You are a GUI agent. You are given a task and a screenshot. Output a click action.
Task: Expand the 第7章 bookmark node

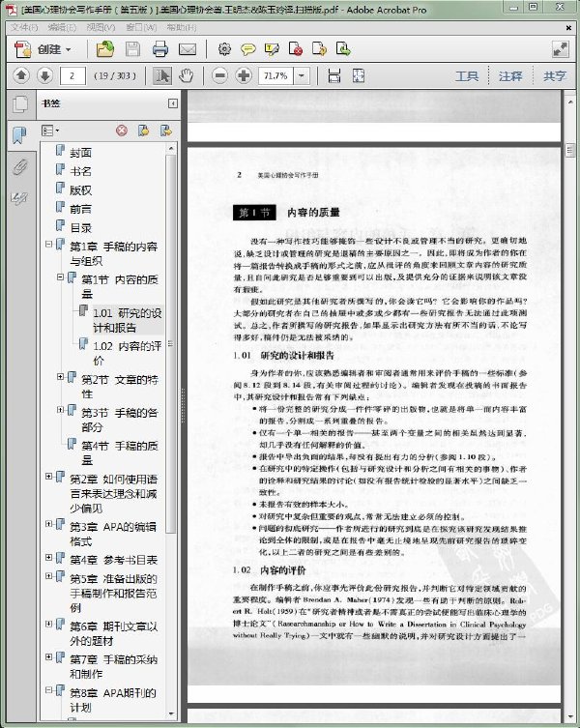tap(48, 656)
